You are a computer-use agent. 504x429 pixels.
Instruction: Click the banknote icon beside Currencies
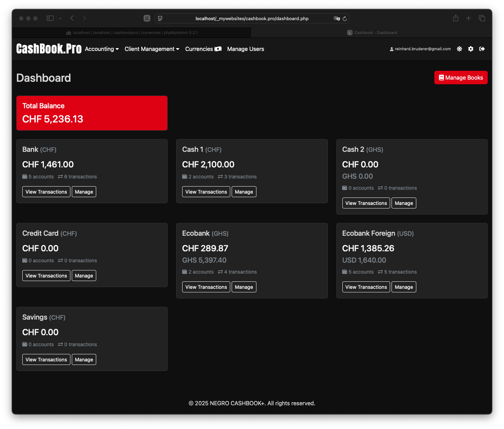pyautogui.click(x=218, y=49)
